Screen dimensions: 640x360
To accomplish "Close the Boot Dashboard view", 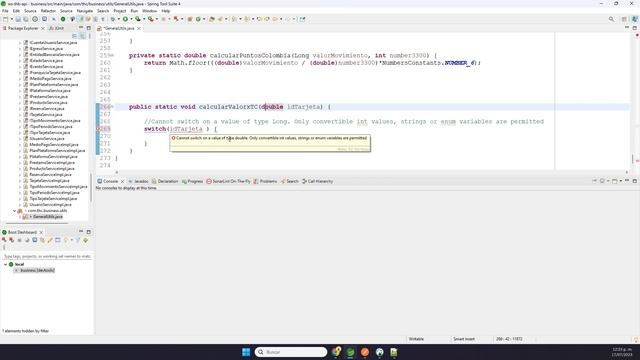I will [41, 232].
